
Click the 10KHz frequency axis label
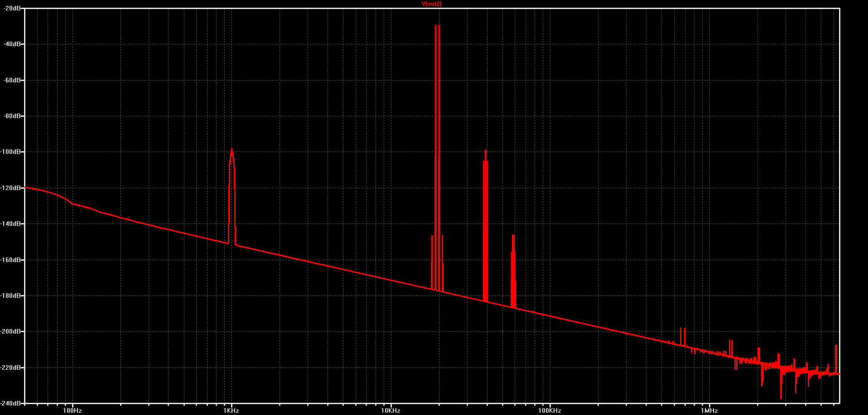tap(391, 410)
